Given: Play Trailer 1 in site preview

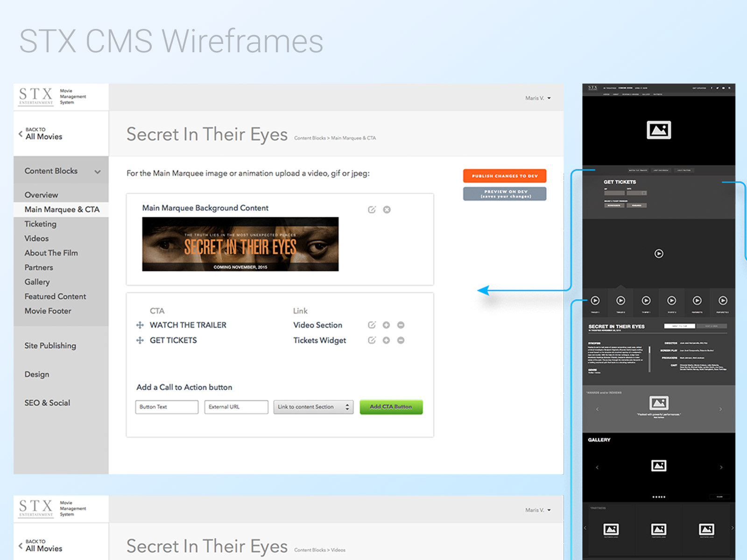Looking at the screenshot, I should point(595,301).
